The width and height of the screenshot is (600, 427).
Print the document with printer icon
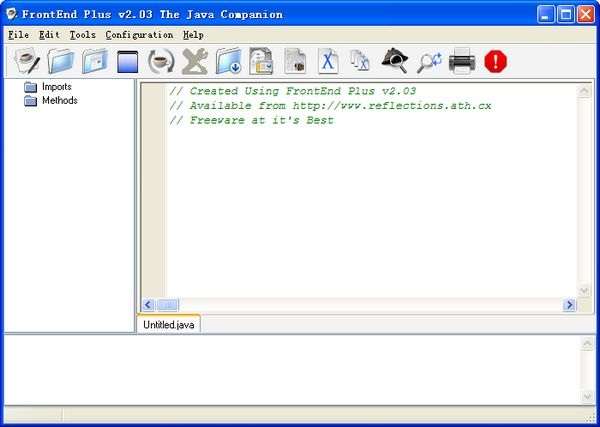tap(462, 61)
